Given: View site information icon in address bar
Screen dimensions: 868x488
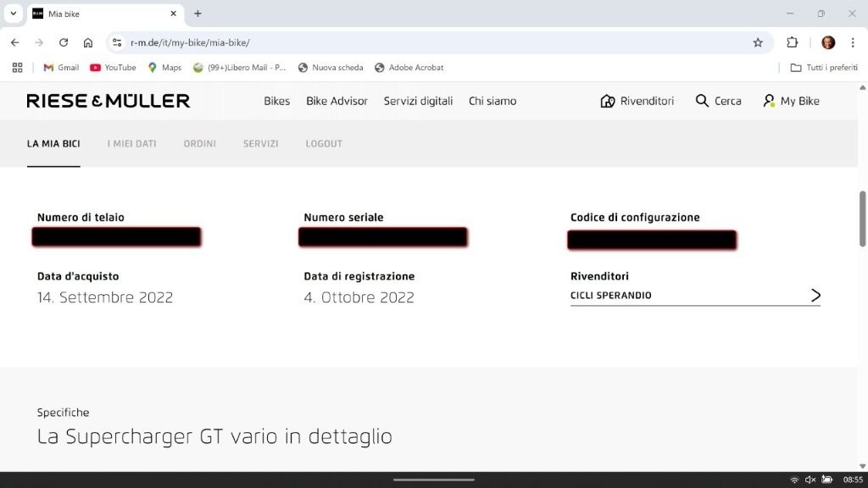Looking at the screenshot, I should pyautogui.click(x=117, y=42).
